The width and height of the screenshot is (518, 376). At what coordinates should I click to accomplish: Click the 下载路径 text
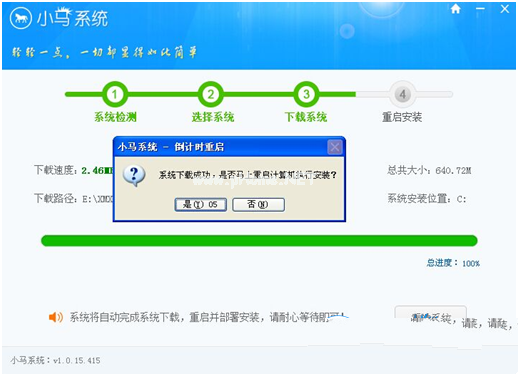pos(74,199)
